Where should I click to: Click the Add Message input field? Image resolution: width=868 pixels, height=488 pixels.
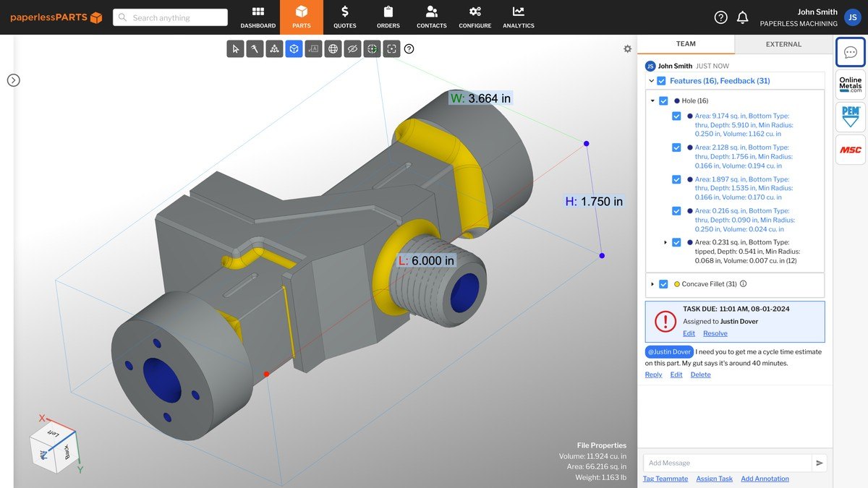click(728, 463)
